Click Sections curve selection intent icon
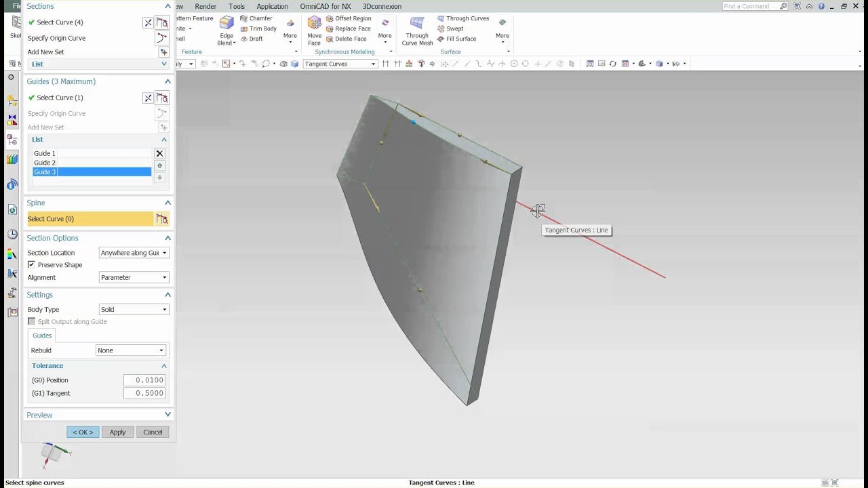868x488 pixels. 162,22
